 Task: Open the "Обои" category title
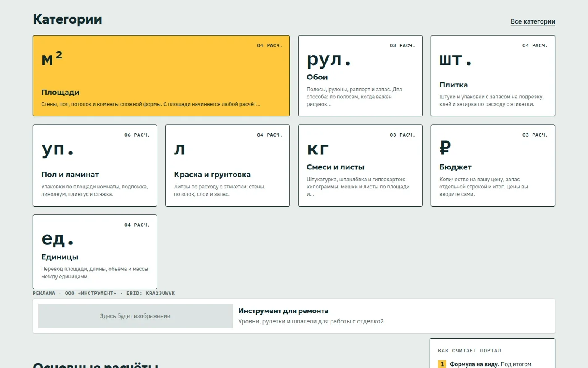click(x=317, y=77)
